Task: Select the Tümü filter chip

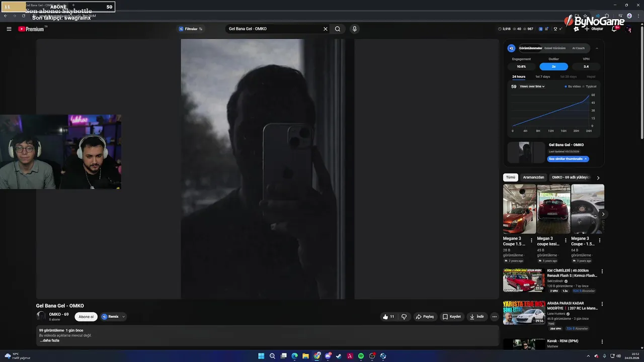Action: (x=511, y=177)
